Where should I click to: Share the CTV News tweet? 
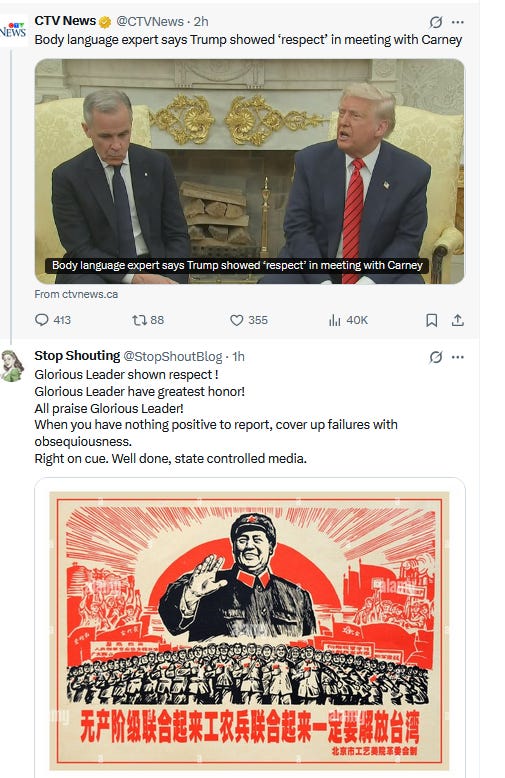coord(457,320)
